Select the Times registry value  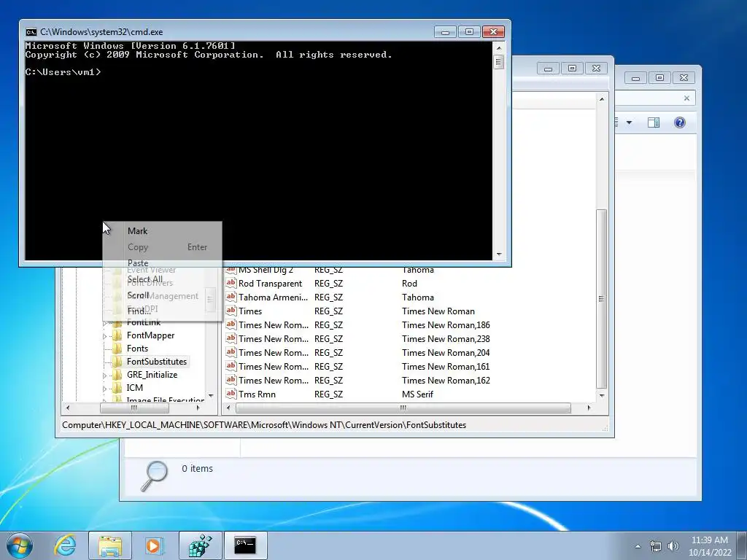point(250,311)
